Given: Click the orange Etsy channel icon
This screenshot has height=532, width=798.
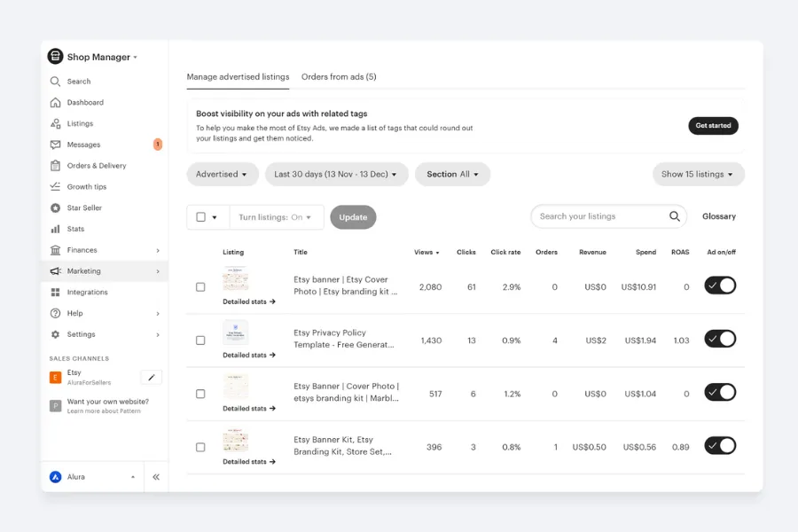Looking at the screenshot, I should tap(55, 377).
